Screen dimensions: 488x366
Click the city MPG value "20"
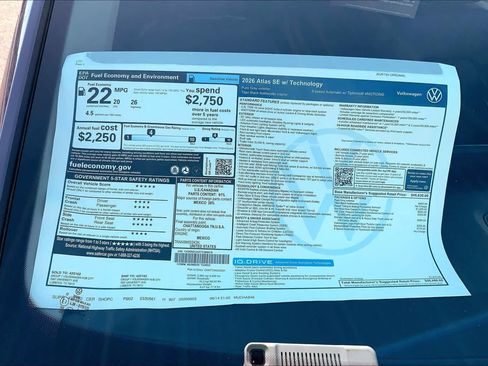pyautogui.click(x=117, y=102)
